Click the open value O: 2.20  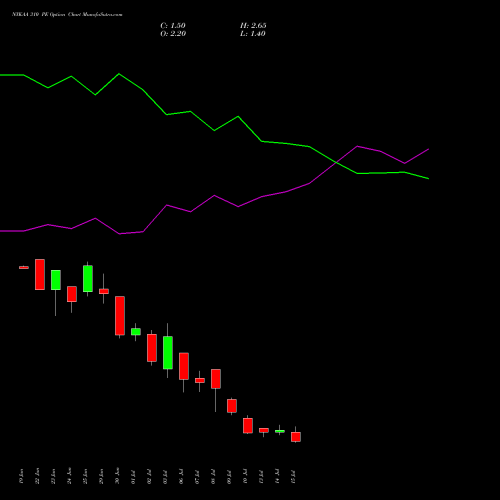(173, 34)
